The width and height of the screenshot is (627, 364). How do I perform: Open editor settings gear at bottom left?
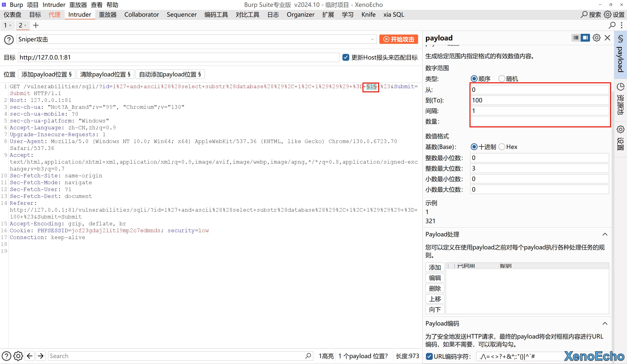(x=18, y=356)
